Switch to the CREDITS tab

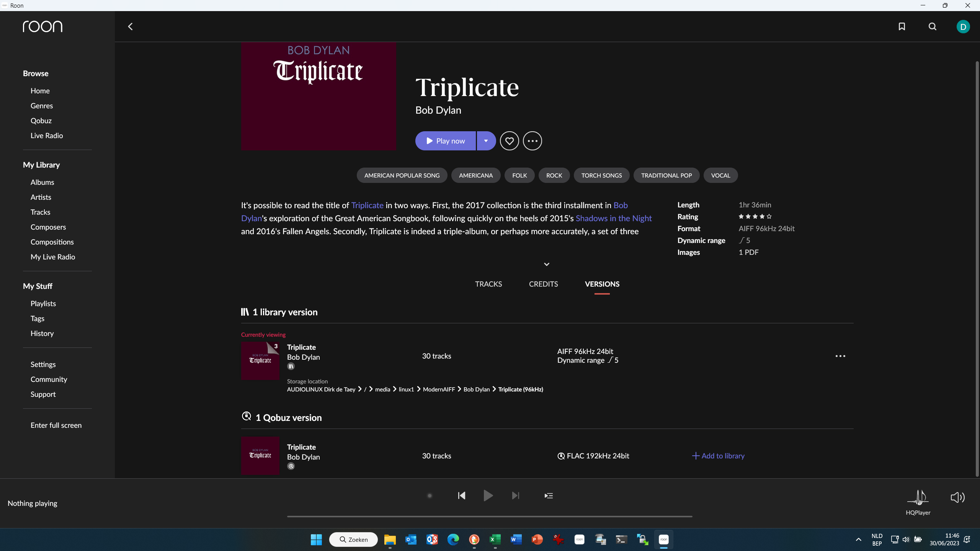[x=543, y=284]
